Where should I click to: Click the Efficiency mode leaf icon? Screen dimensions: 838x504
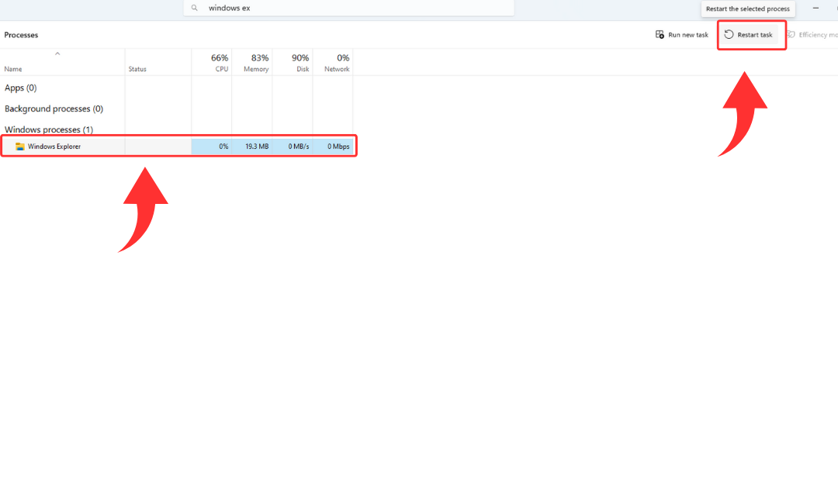tap(791, 35)
